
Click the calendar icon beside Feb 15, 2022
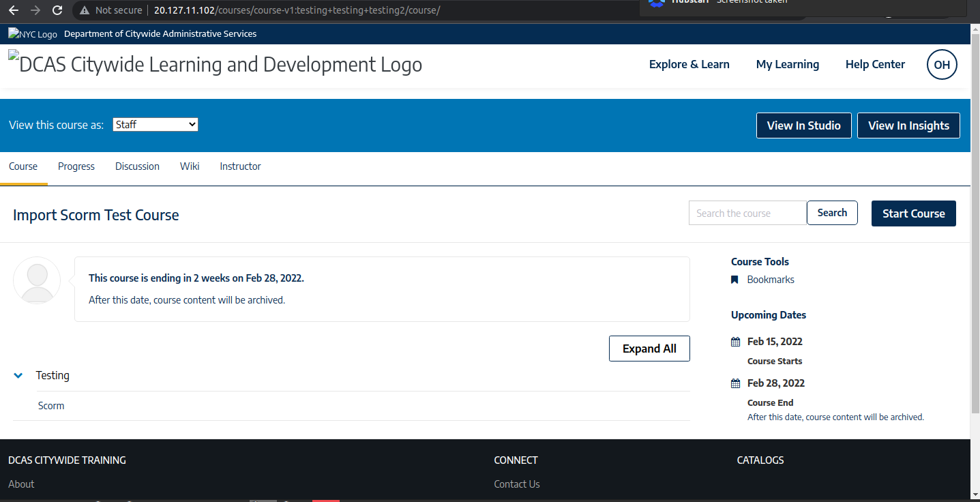735,342
